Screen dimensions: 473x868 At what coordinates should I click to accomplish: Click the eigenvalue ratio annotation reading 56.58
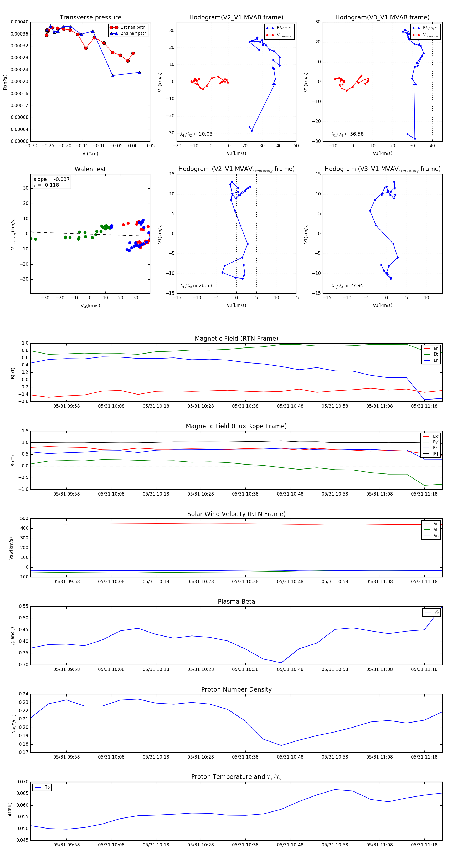(x=347, y=134)
